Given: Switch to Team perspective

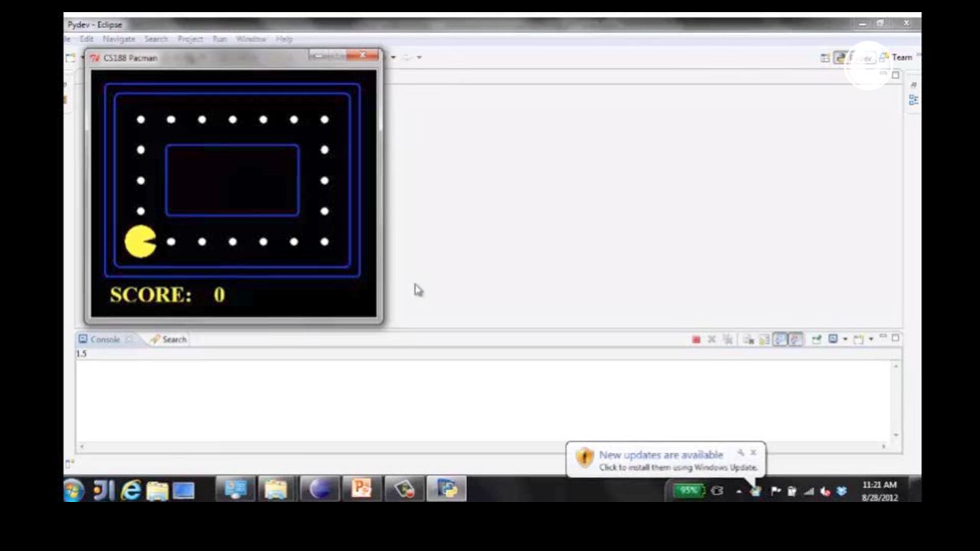Looking at the screenshot, I should coord(896,57).
